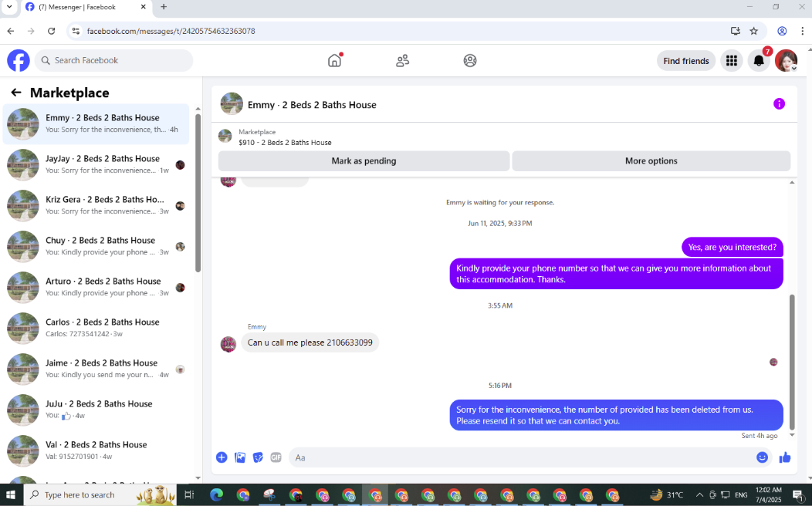
Task: Open the site information icon in address bar
Action: 76,31
